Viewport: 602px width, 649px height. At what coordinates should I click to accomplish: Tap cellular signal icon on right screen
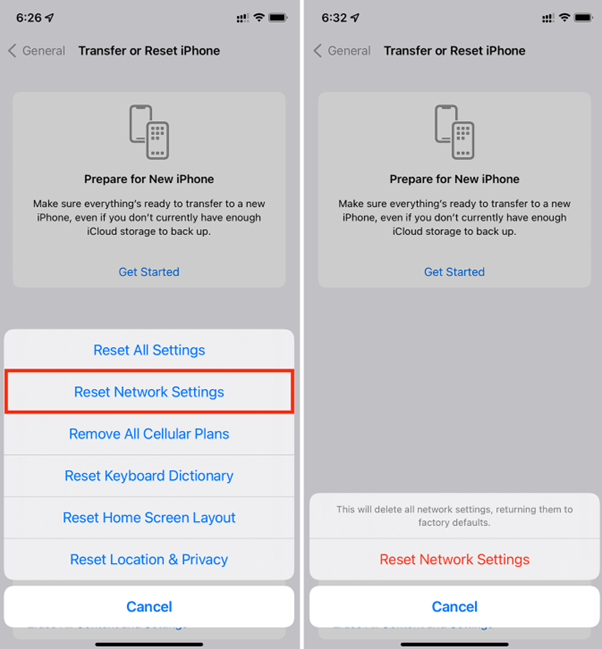[x=548, y=18]
